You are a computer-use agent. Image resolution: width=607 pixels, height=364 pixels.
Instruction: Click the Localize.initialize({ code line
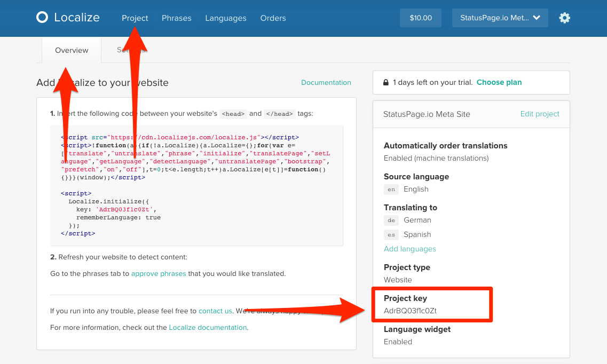pos(108,201)
